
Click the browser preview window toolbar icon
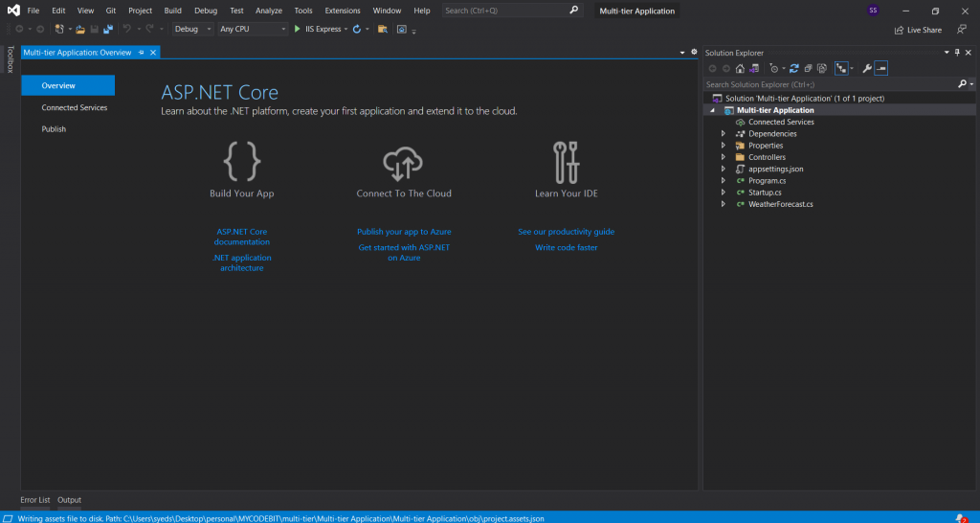[402, 29]
